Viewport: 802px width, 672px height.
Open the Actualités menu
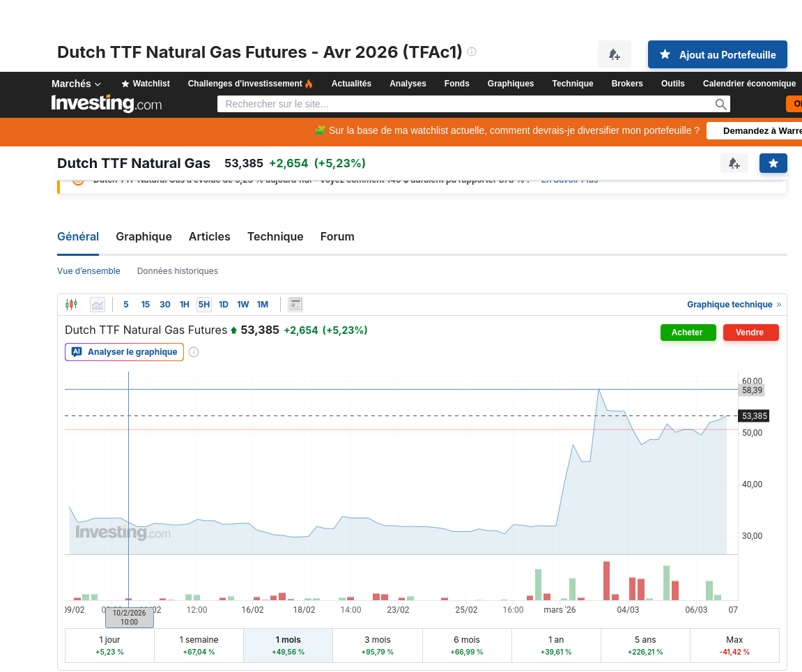point(351,84)
